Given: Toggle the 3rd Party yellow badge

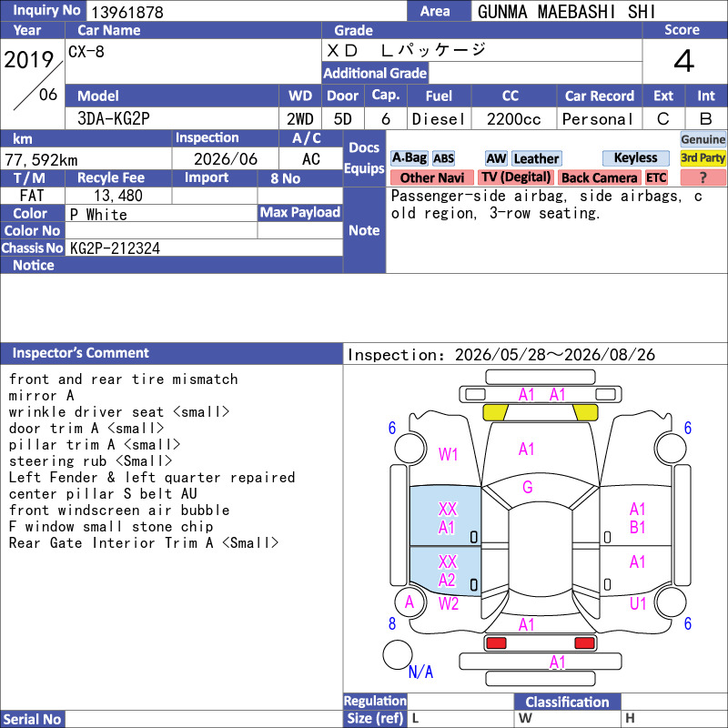Looking at the screenshot, I should point(703,158).
